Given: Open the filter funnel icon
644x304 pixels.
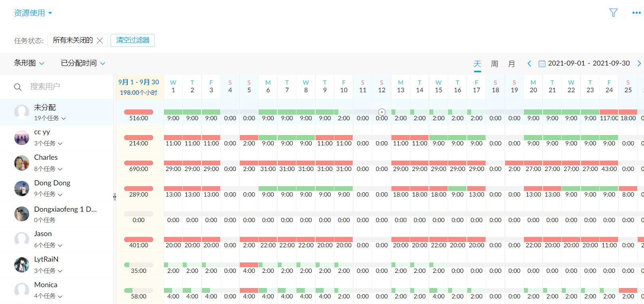Looking at the screenshot, I should click(x=613, y=13).
